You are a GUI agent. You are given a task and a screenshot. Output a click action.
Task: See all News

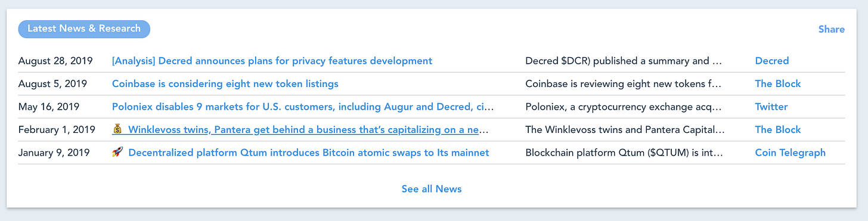click(x=432, y=189)
